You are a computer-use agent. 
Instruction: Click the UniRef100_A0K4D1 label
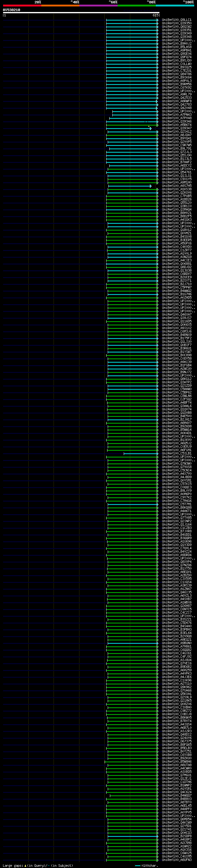[x=176, y=433]
